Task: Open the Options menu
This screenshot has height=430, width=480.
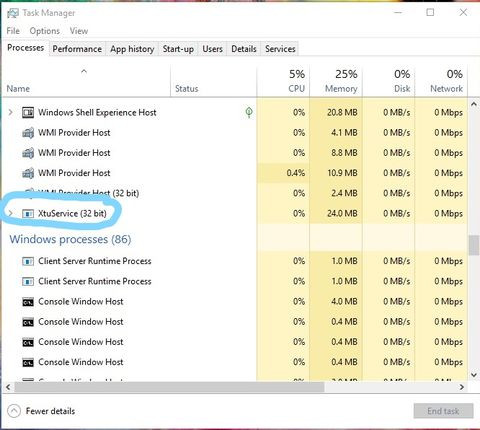Action: point(45,31)
